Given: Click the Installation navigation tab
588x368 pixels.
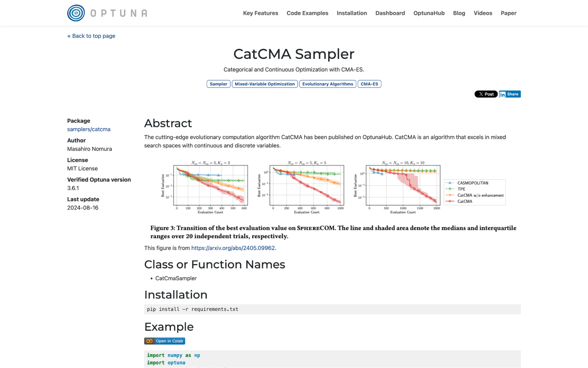Looking at the screenshot, I should pos(352,13).
